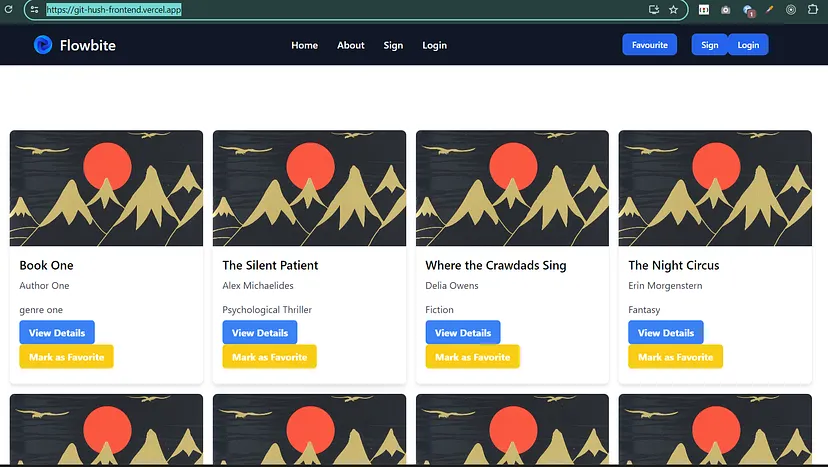This screenshot has height=467, width=828.
Task: Click author name "Delia Owens"
Action: tap(452, 286)
